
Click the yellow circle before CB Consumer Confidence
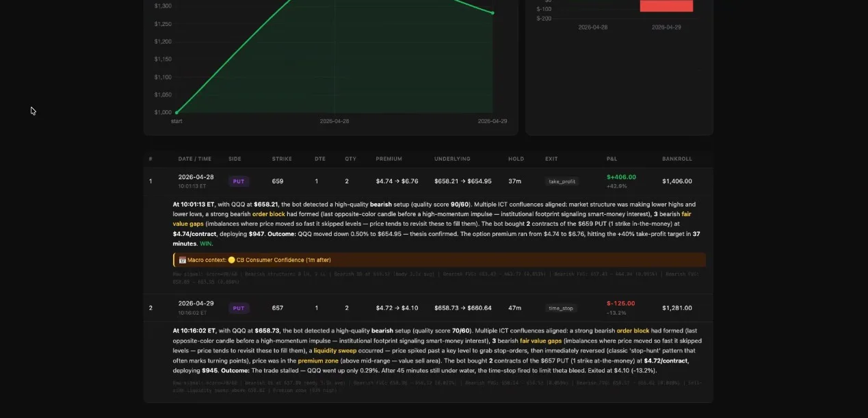pyautogui.click(x=232, y=260)
